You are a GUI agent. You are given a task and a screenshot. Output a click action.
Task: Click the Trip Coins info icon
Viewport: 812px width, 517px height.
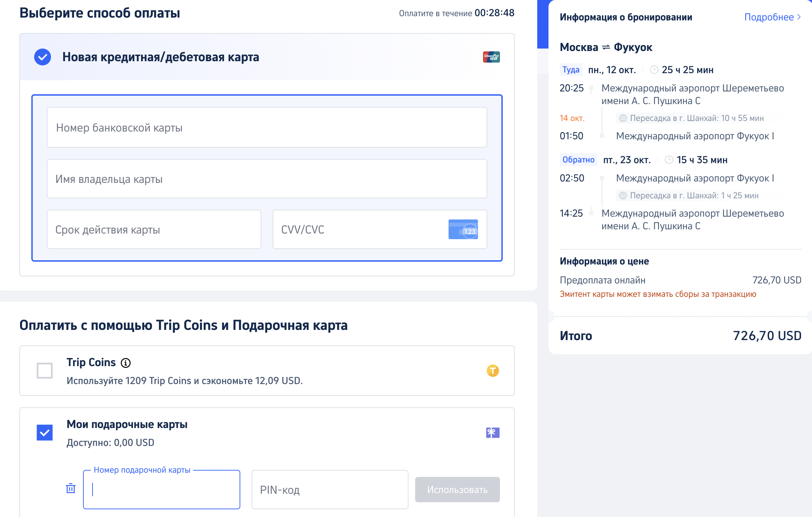pyautogui.click(x=126, y=363)
